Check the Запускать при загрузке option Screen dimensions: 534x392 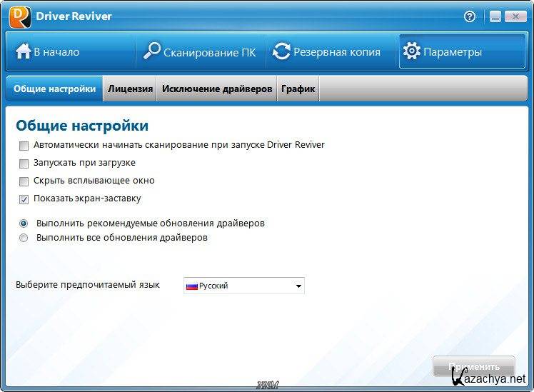(x=24, y=163)
